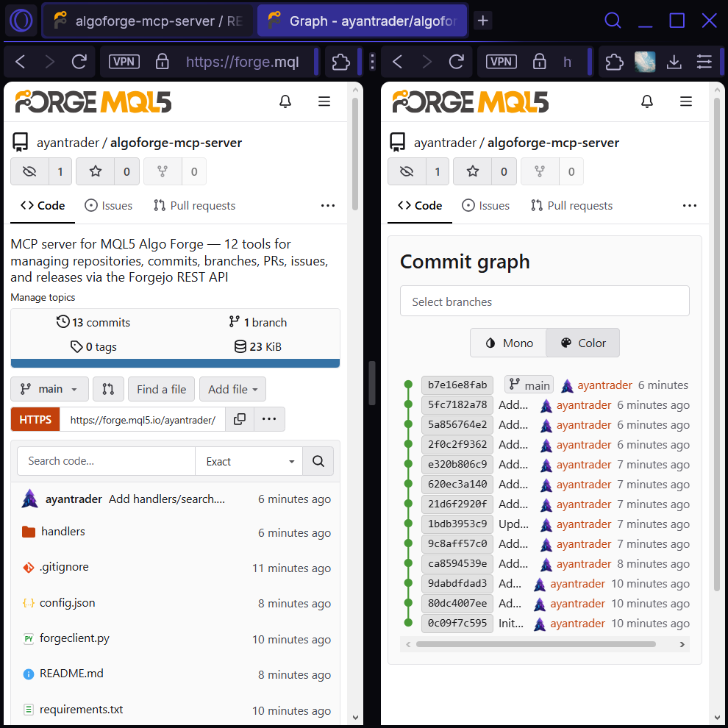
Task: Star the repository in left pane
Action: [95, 171]
